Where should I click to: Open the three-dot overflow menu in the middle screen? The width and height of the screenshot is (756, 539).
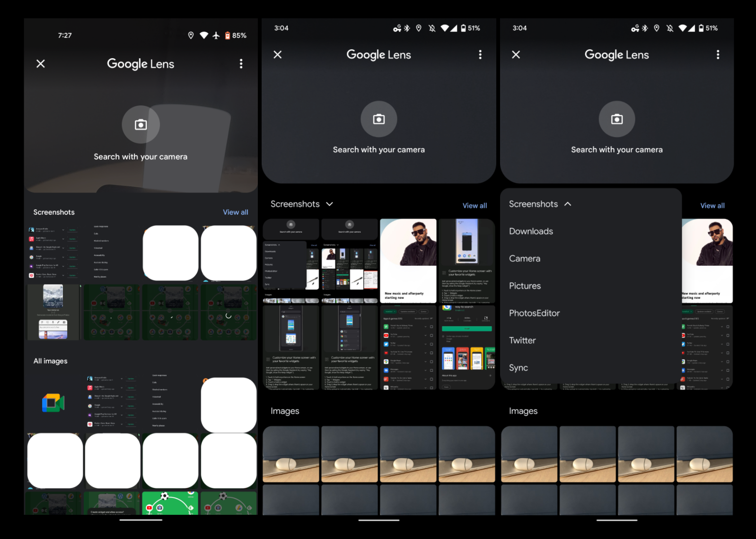[x=480, y=54]
